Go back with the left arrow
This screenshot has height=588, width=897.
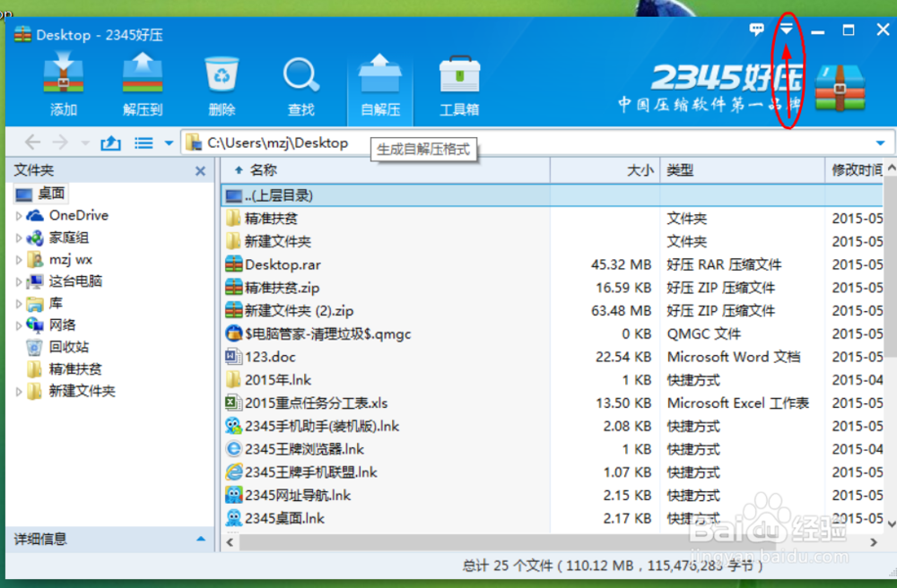32,143
